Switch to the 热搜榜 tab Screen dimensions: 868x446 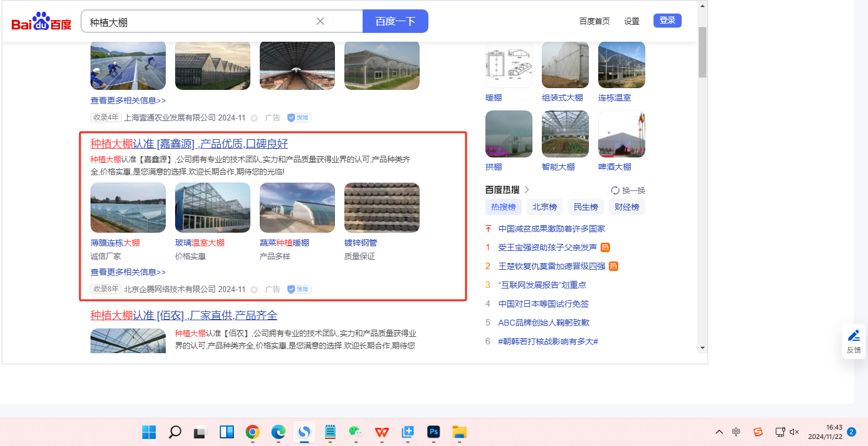point(504,207)
